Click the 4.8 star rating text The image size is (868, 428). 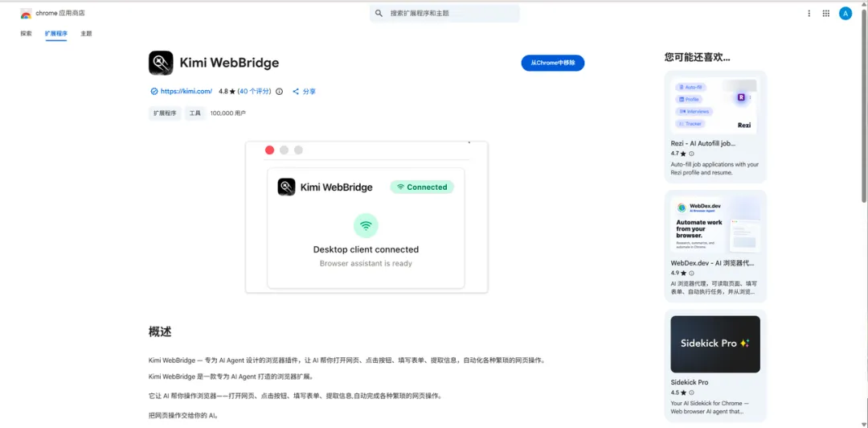pyautogui.click(x=227, y=92)
